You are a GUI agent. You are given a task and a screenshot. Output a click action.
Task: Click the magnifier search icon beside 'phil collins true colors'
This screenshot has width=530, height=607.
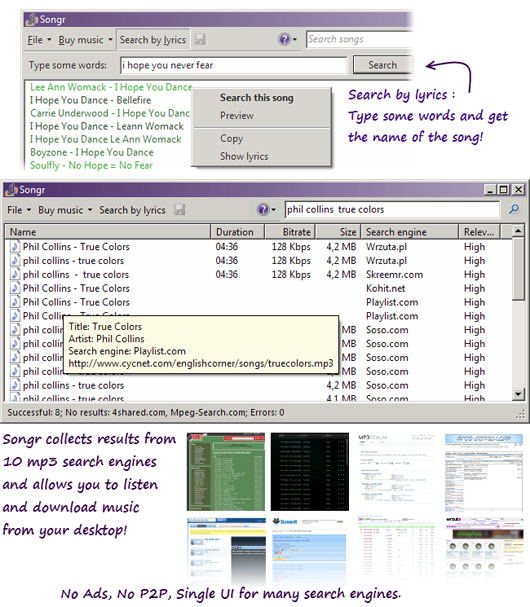514,209
